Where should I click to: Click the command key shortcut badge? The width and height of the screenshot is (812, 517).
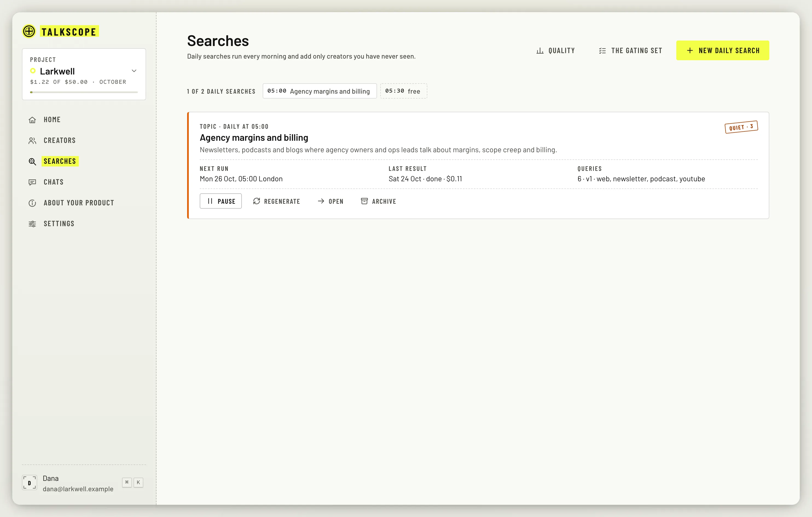127,482
